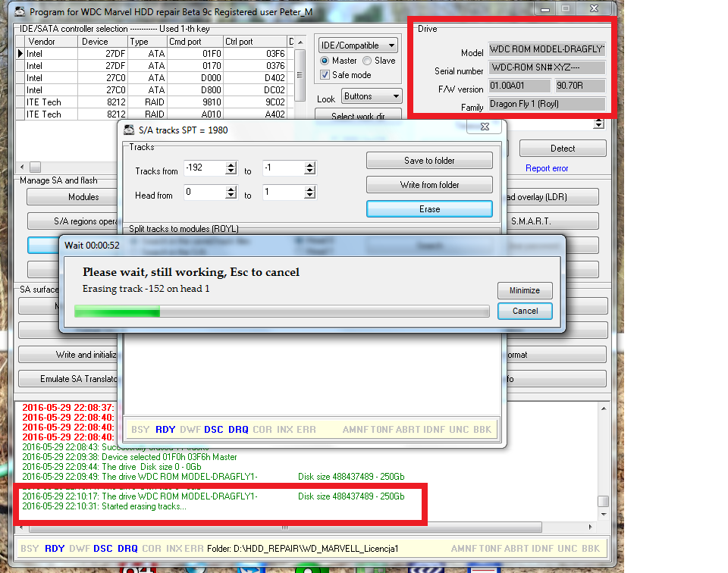Click the Drive Model field
The height and width of the screenshot is (573, 728).
click(547, 49)
